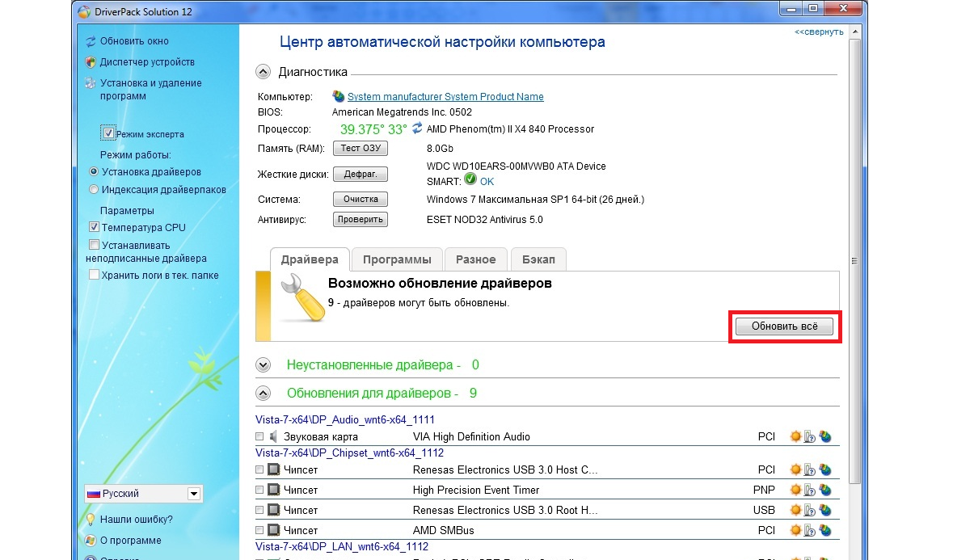The width and height of the screenshot is (970, 560).
Task: Click the 'О программе' icon in sidebar
Action: 91,541
